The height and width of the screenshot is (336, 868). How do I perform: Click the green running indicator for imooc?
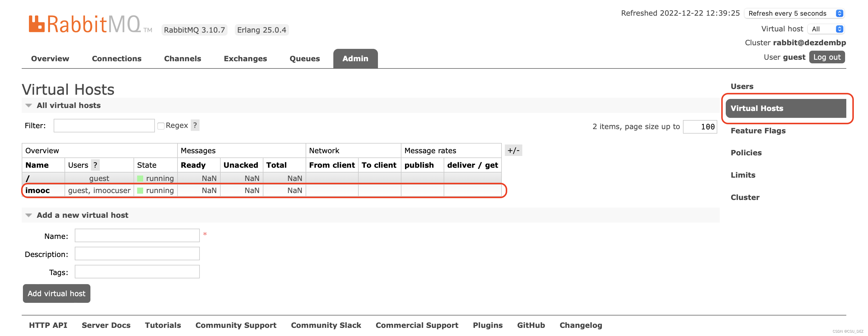point(140,191)
